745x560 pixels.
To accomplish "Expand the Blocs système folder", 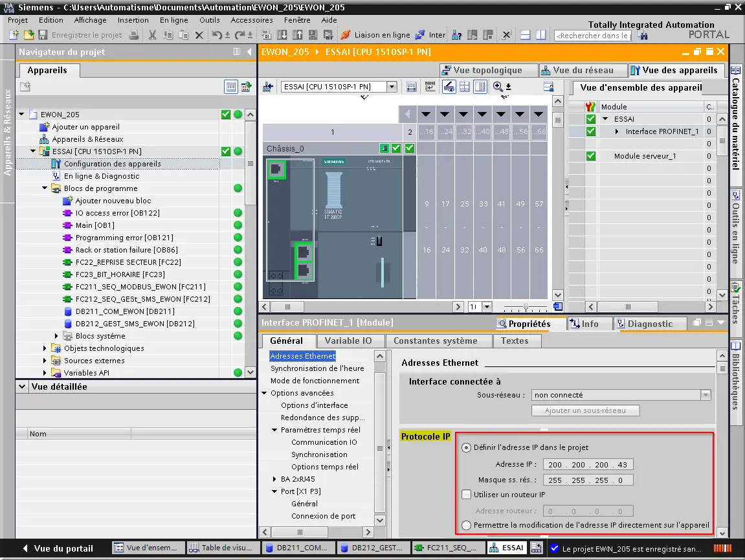I will pos(56,336).
